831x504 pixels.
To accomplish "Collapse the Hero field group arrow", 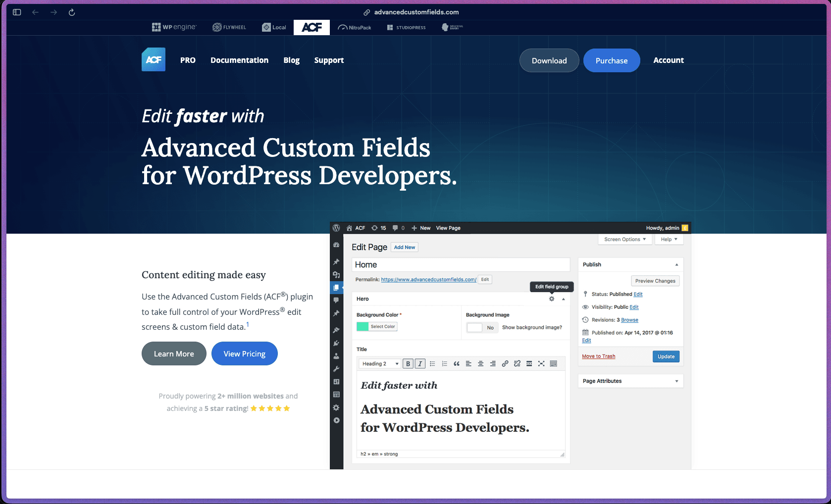I will 563,299.
